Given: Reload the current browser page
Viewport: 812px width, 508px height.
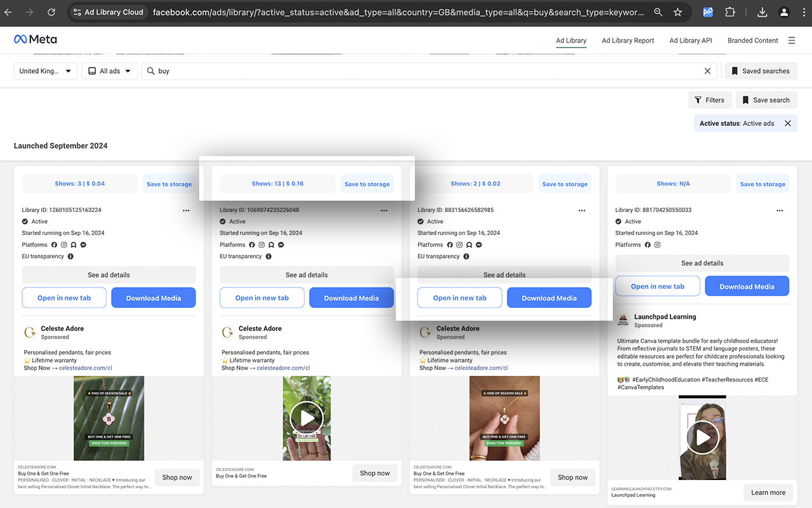Looking at the screenshot, I should tap(51, 12).
